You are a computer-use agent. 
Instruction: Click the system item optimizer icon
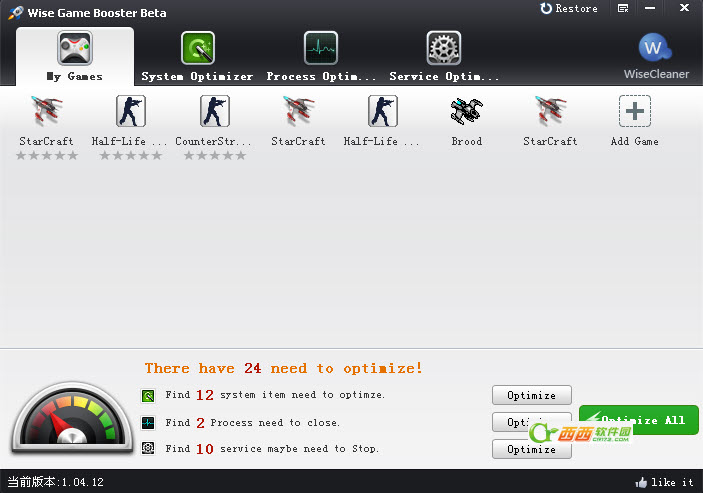click(148, 395)
